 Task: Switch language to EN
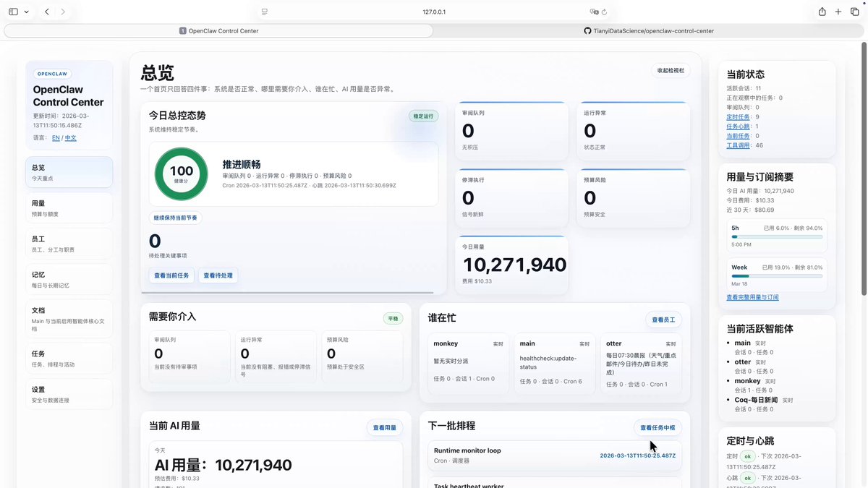click(56, 137)
